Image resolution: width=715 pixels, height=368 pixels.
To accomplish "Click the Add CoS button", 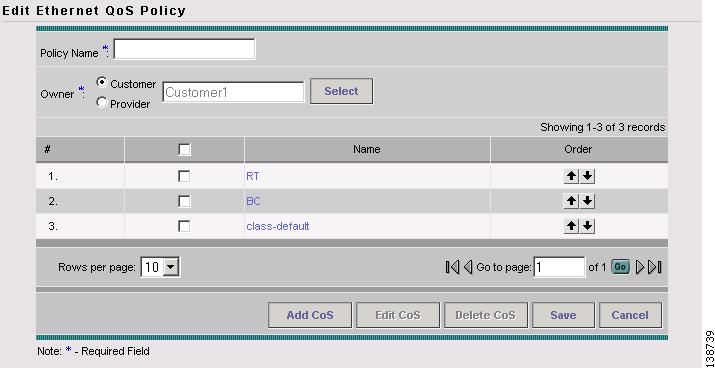I will tap(310, 315).
